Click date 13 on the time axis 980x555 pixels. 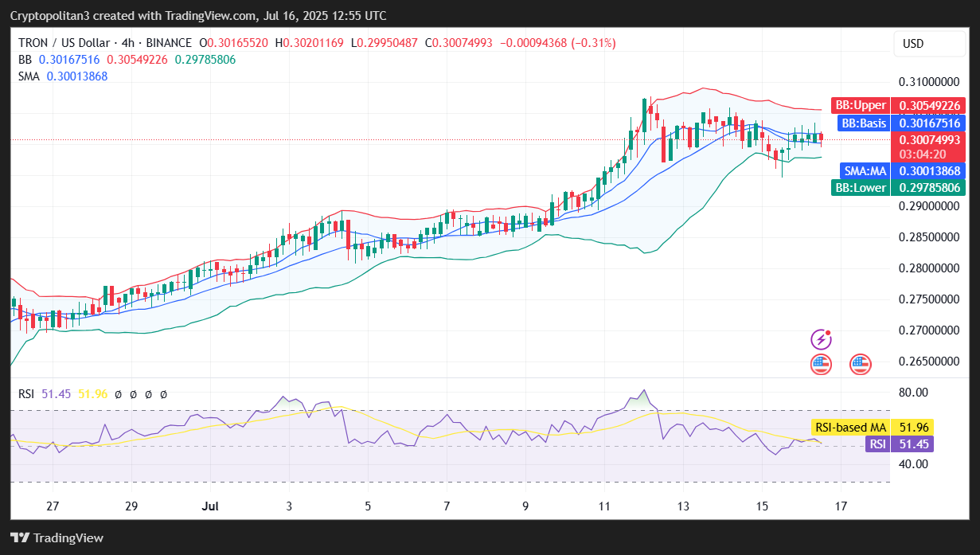tap(683, 506)
